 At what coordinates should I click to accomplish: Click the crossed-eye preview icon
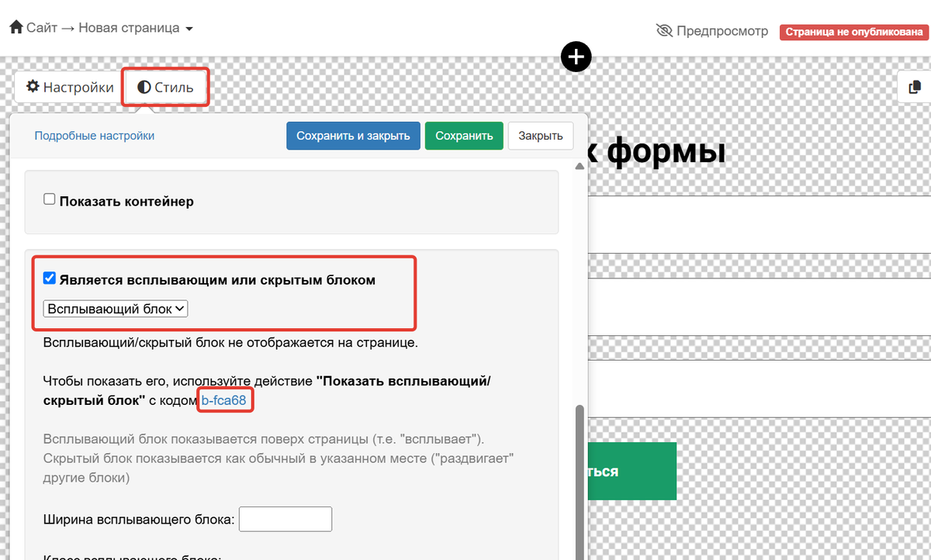point(664,31)
